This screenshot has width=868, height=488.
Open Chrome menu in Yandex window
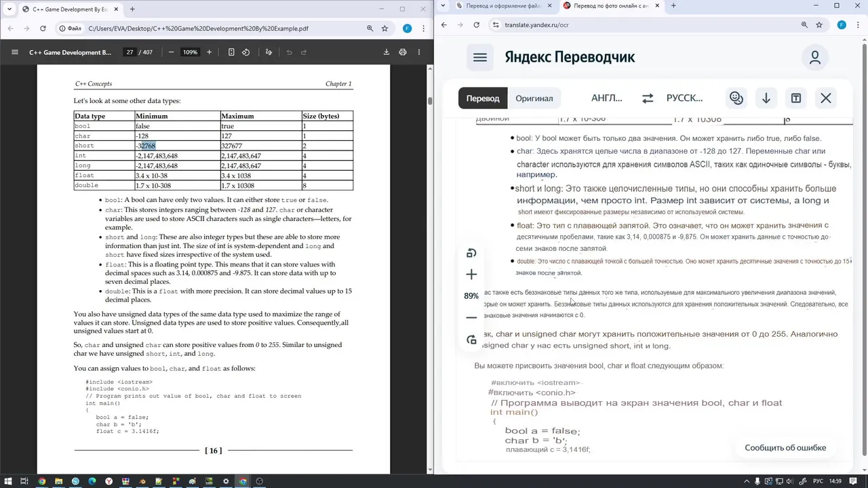click(x=858, y=24)
